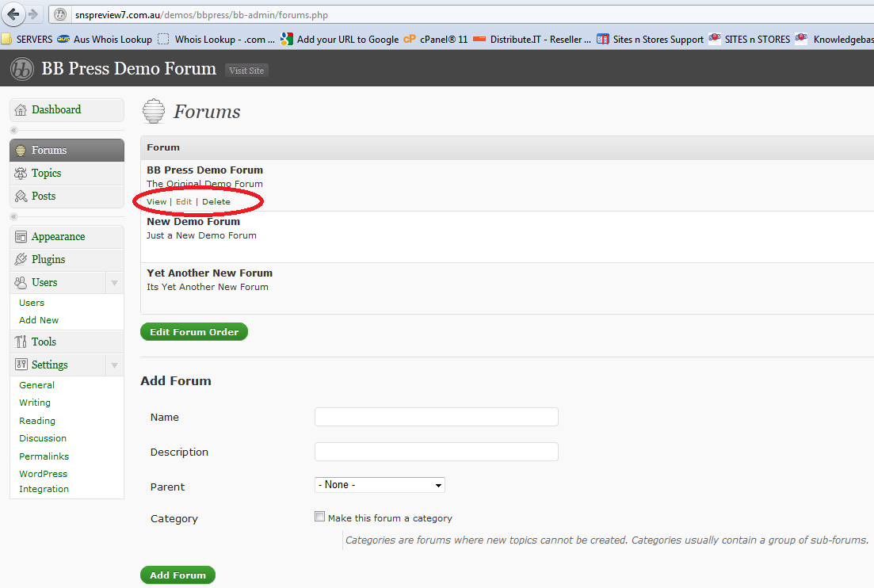Screen dimensions: 874x588
Task: Click the Description input field
Action: tap(437, 452)
